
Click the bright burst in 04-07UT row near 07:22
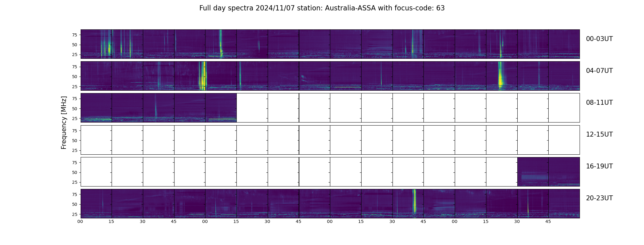click(500, 76)
